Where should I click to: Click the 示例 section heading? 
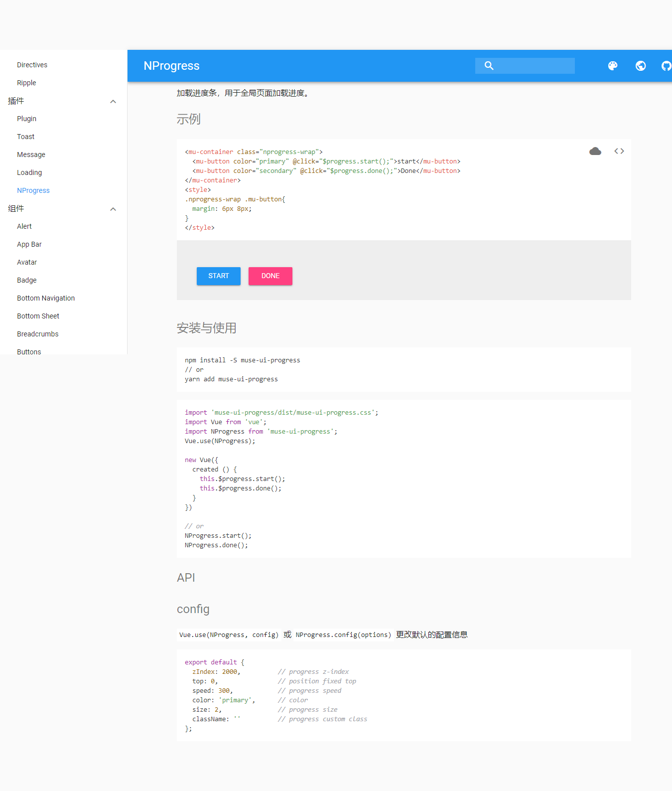click(189, 119)
